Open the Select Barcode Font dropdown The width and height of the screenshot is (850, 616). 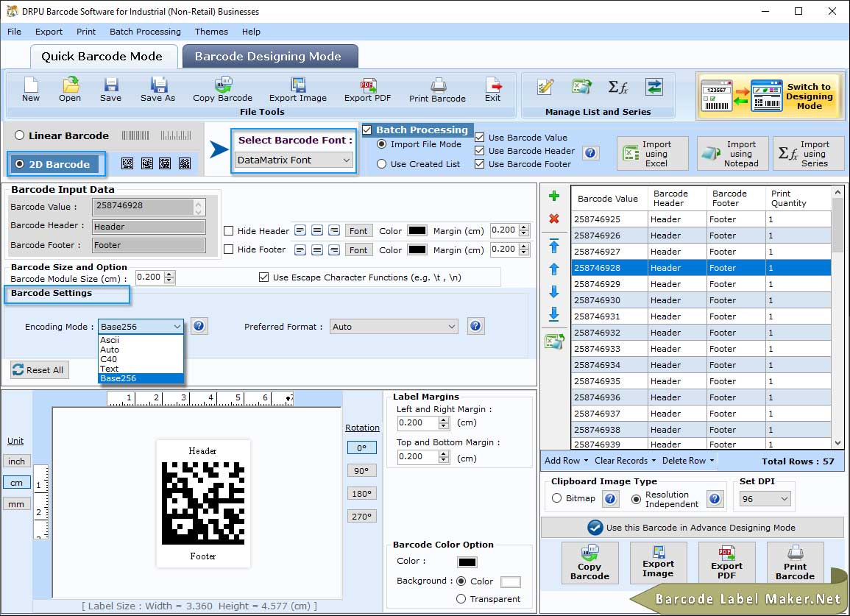(x=294, y=160)
